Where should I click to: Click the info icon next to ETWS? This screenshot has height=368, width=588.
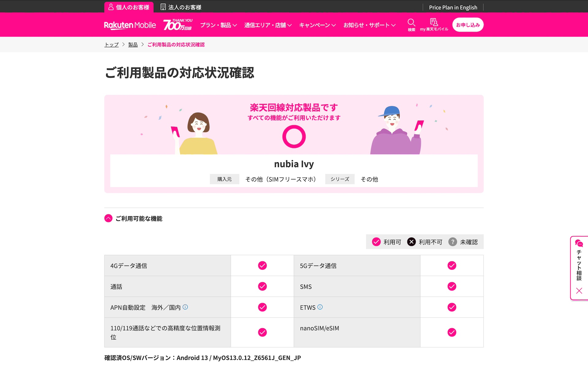[x=320, y=307]
